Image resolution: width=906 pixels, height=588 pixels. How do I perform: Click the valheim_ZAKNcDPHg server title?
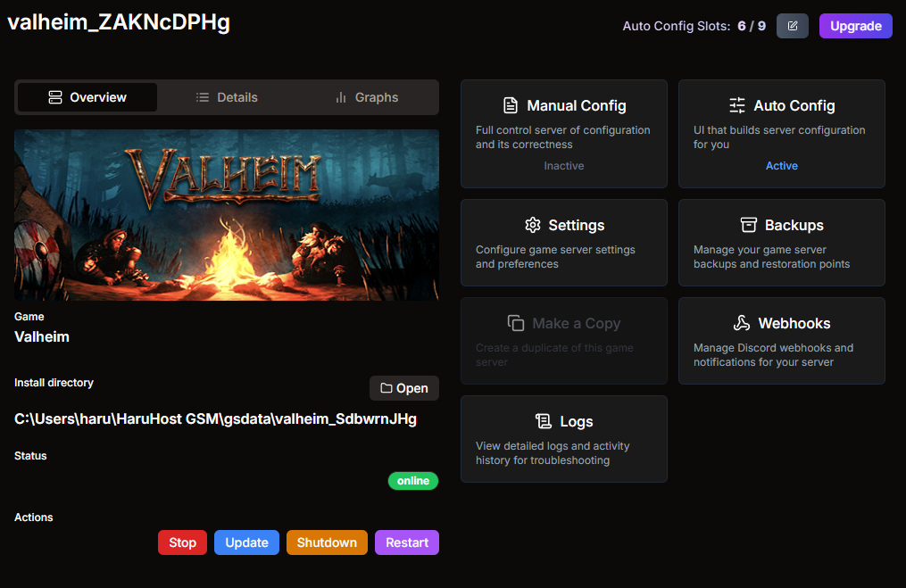[119, 22]
